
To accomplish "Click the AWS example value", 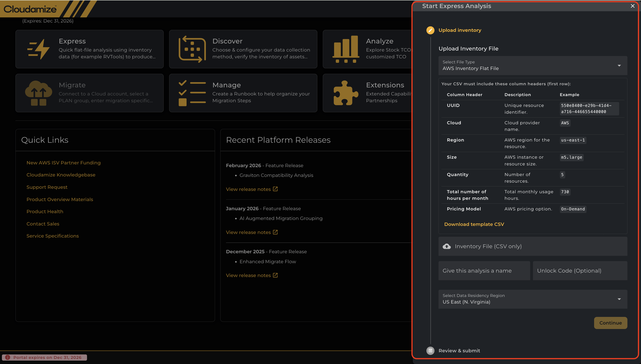I will click(565, 123).
